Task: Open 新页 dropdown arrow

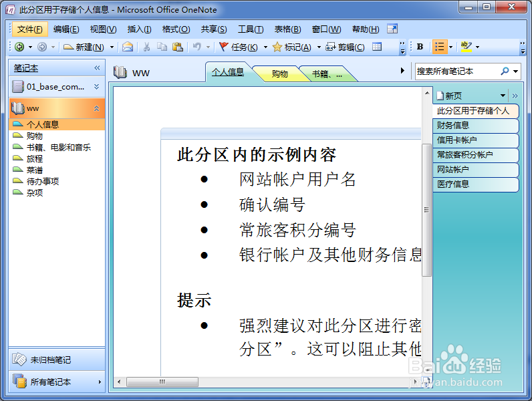Action: click(x=503, y=96)
